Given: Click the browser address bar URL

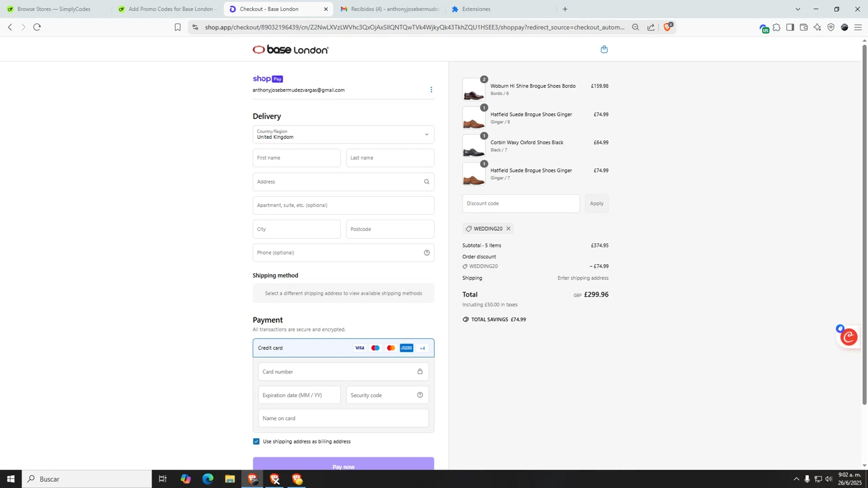Looking at the screenshot, I should click(x=414, y=27).
